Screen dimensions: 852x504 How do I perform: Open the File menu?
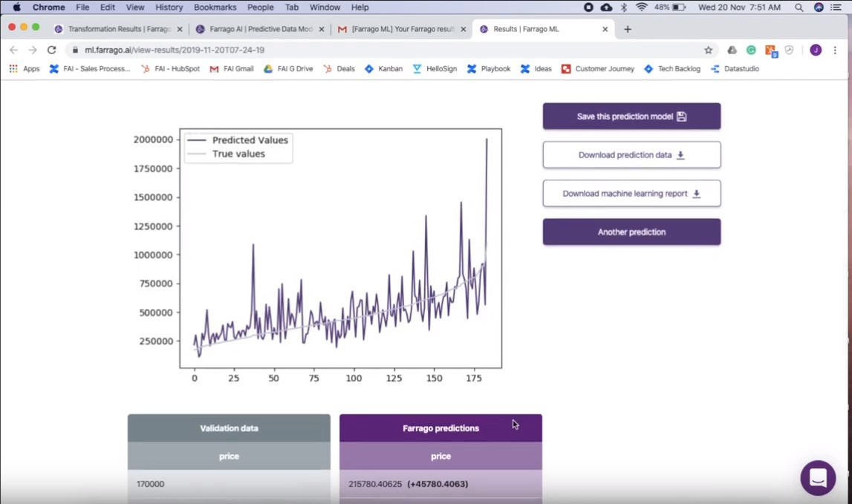point(82,7)
